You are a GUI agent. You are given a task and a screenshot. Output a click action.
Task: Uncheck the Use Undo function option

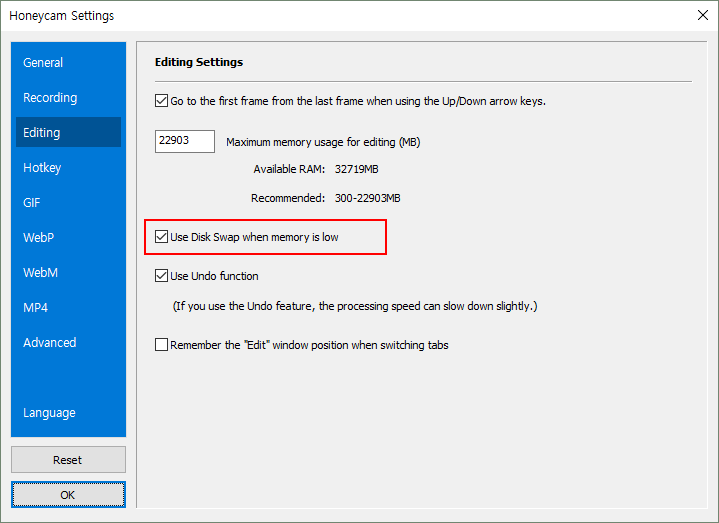162,276
